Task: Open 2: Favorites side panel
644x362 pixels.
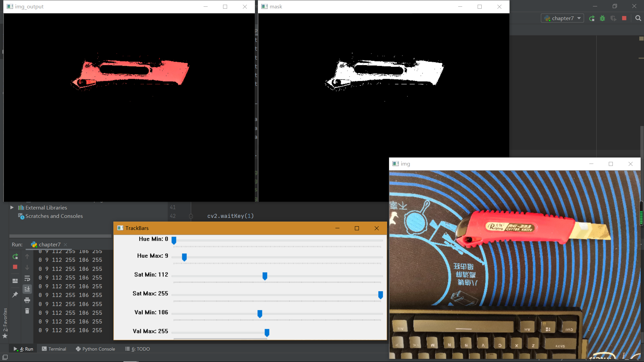Action: 5,320
